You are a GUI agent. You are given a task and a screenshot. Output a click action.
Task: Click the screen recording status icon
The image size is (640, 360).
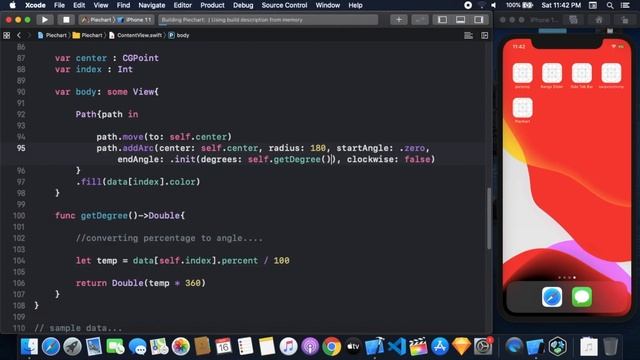[x=468, y=5]
